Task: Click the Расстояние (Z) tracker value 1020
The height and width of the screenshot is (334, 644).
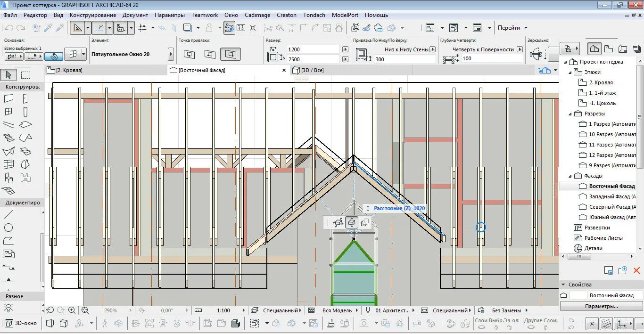Action: tap(419, 208)
